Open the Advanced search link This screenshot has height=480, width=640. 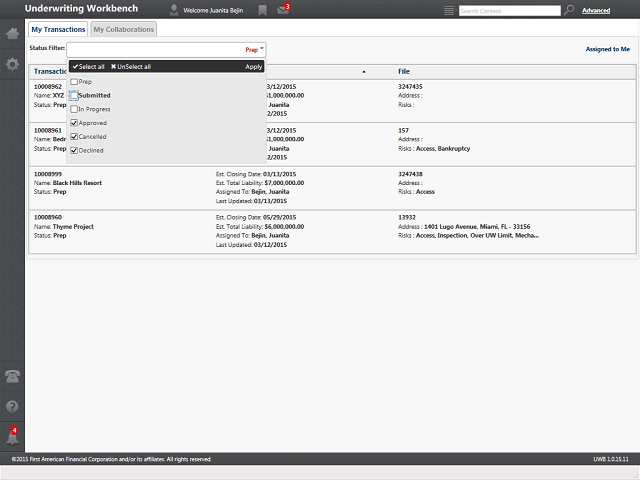point(596,11)
